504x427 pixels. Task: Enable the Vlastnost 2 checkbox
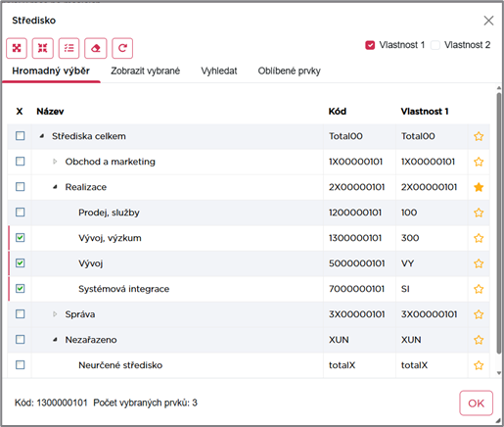[435, 45]
